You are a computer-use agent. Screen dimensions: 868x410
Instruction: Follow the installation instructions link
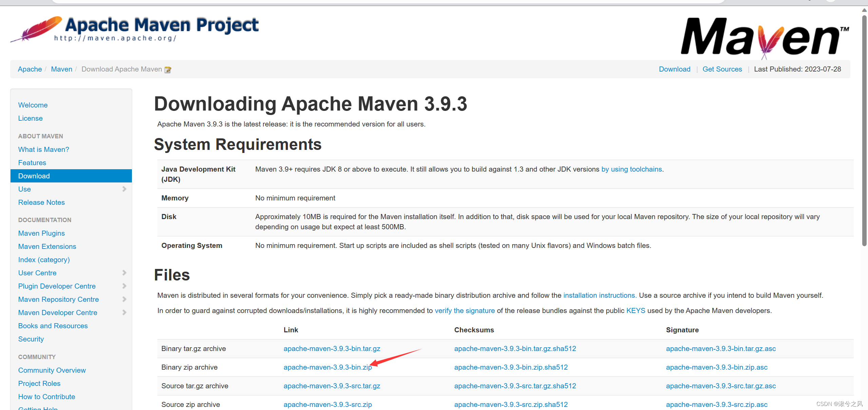[599, 295]
